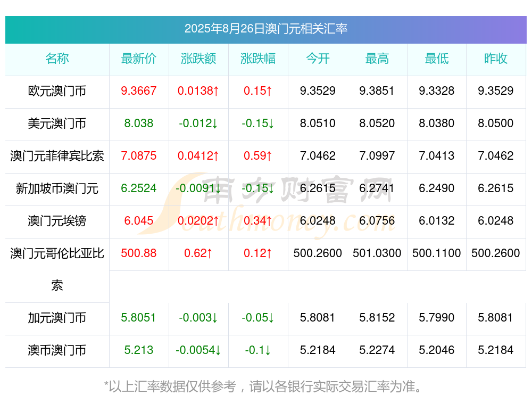Select the 昨收 column header
The height and width of the screenshot is (403, 532).
coord(496,59)
